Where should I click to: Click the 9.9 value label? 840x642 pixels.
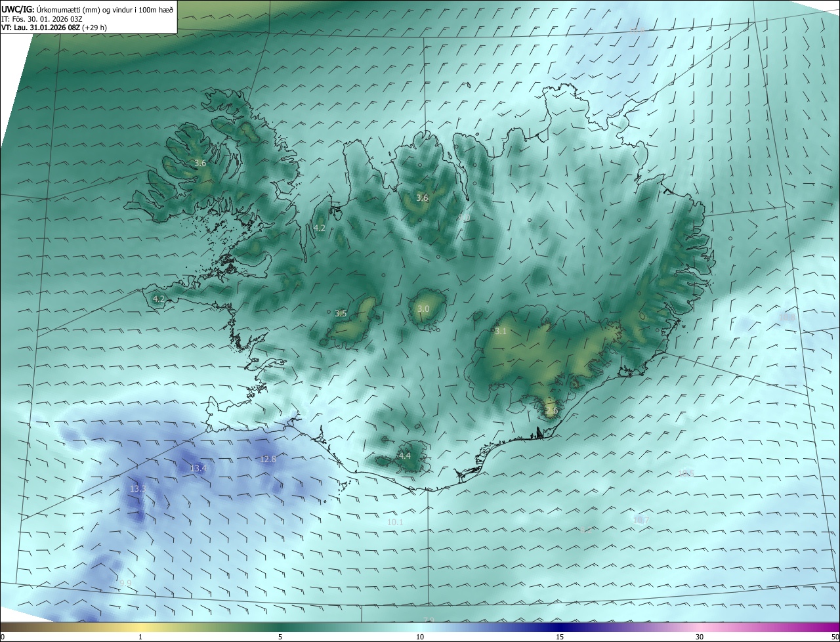(x=125, y=582)
